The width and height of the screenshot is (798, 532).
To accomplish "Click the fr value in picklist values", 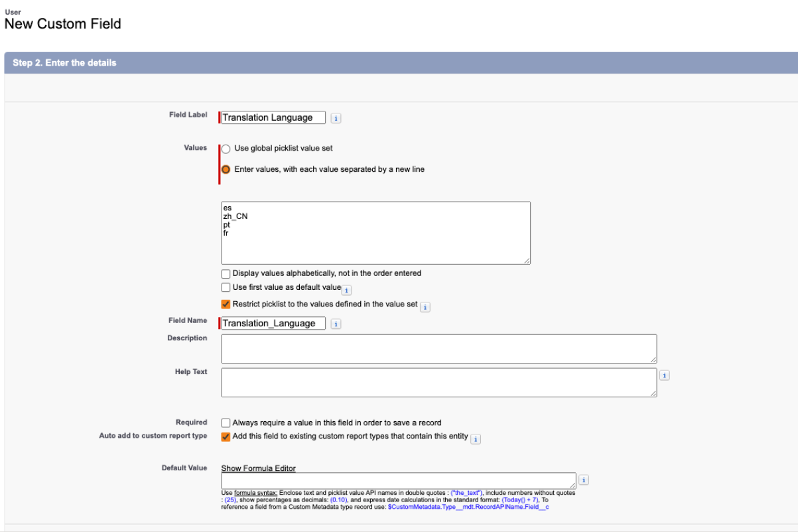I will (226, 233).
